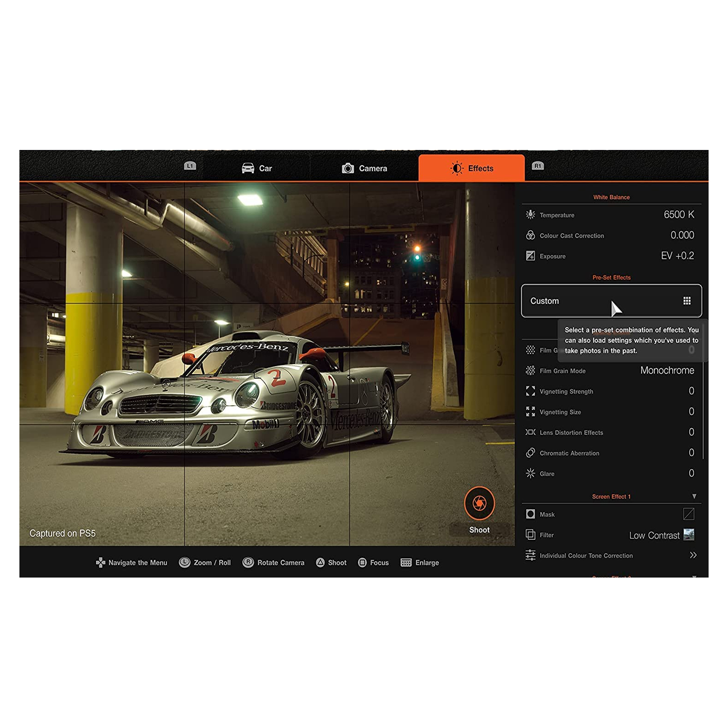Click the Rotate Camera hint label
Screen dimensions: 728x728
[x=281, y=563]
